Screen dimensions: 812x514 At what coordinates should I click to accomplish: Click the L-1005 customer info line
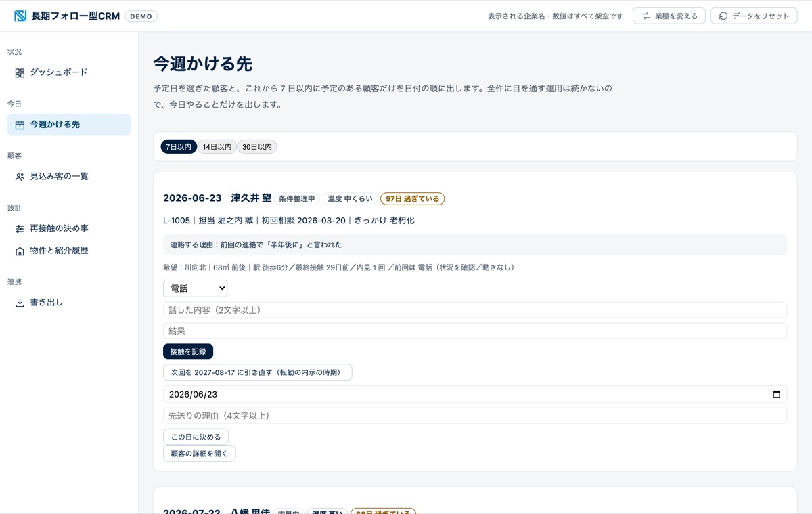[x=289, y=221]
